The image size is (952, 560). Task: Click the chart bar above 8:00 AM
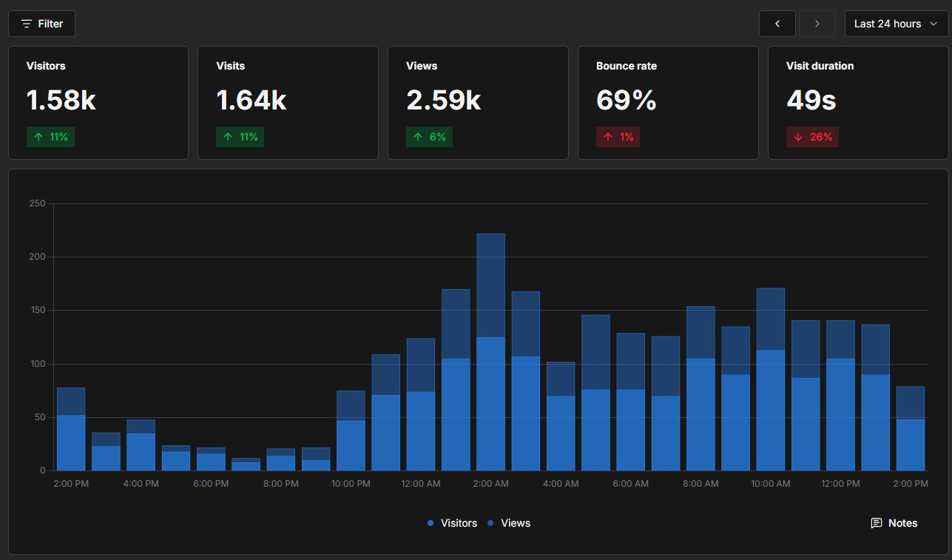click(x=701, y=388)
